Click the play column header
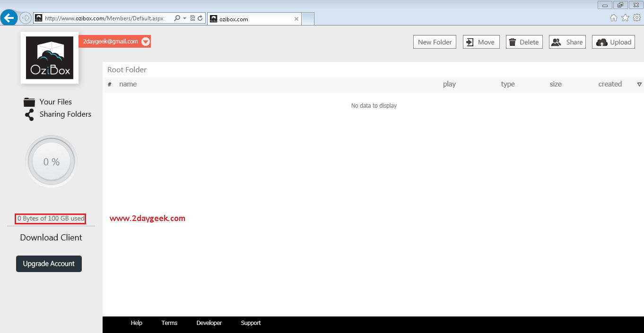 click(449, 84)
